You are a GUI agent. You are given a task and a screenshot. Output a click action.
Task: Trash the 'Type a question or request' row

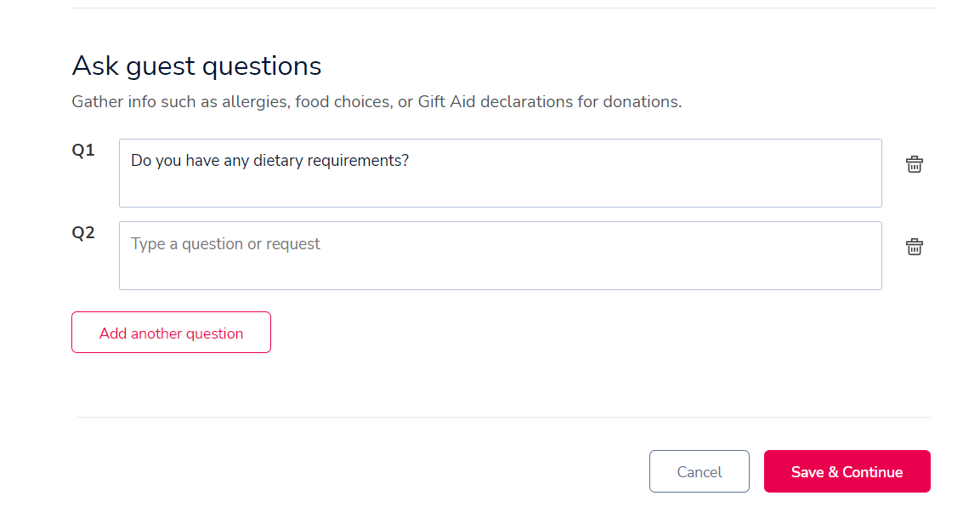click(x=914, y=247)
